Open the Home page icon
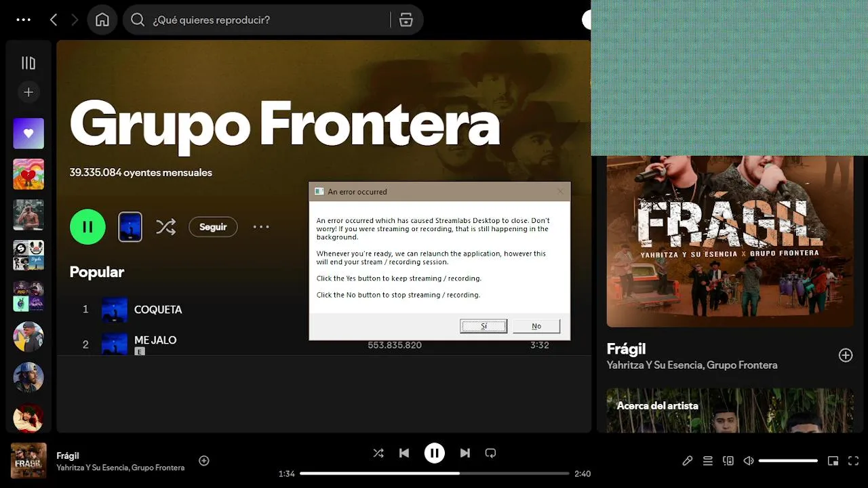The height and width of the screenshot is (488, 868). point(102,20)
